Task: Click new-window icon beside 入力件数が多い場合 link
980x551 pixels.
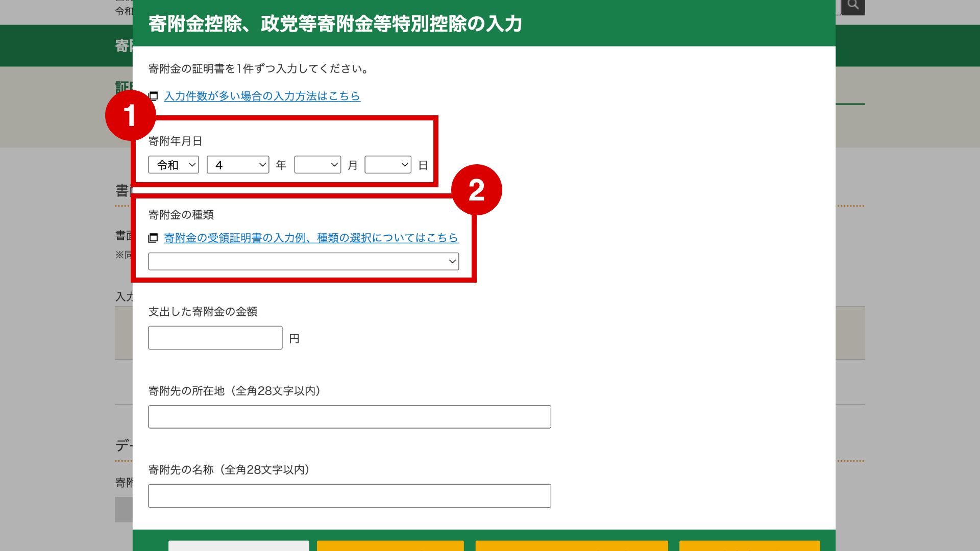Action: click(x=153, y=96)
